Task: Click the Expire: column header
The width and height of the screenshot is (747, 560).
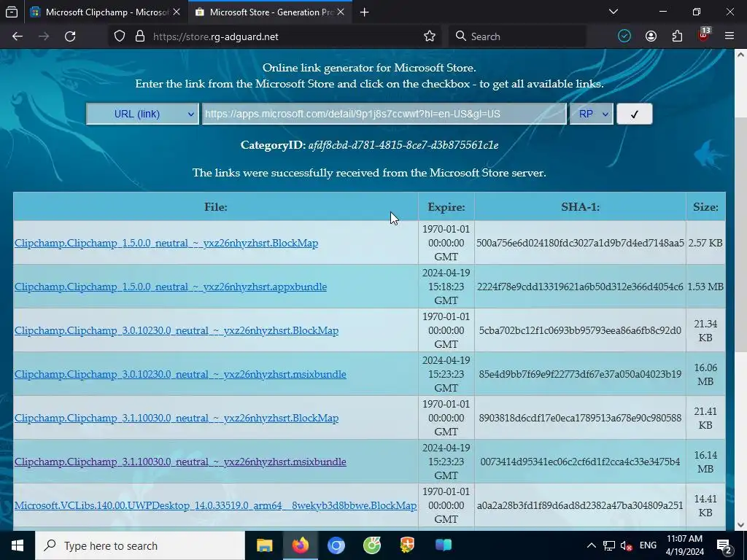Action: click(446, 207)
